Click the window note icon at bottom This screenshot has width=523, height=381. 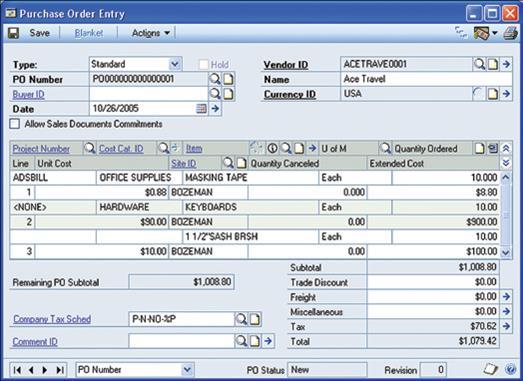[491, 369]
